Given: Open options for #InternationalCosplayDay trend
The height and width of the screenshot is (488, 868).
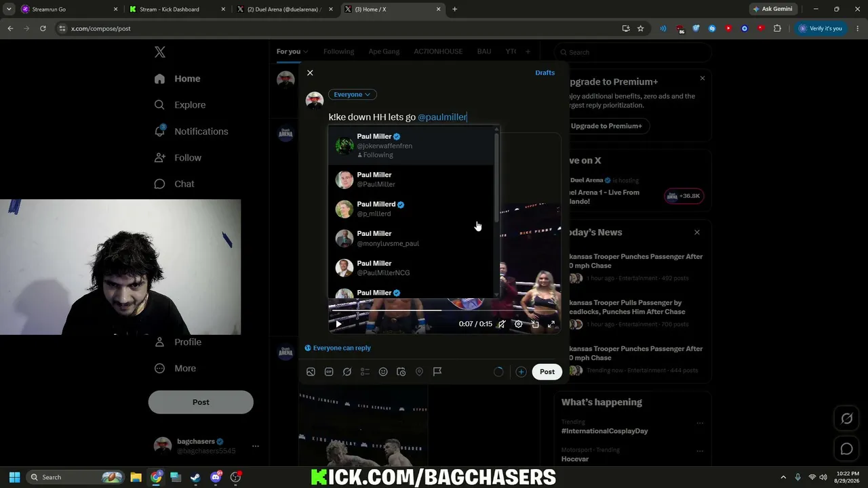Looking at the screenshot, I should tap(700, 424).
